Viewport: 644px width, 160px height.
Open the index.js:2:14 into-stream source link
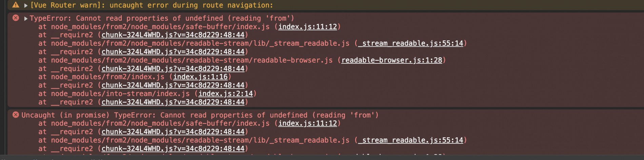pos(225,94)
